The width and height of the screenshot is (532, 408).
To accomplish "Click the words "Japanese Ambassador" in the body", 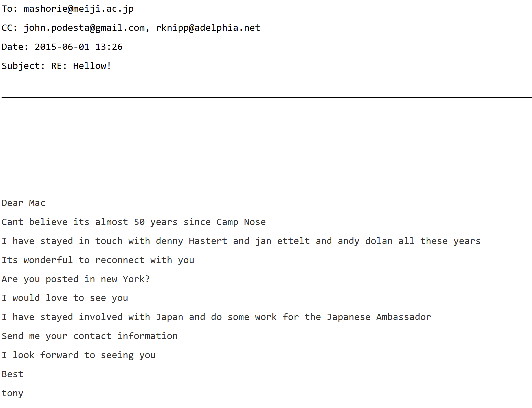I will pyautogui.click(x=379, y=317).
